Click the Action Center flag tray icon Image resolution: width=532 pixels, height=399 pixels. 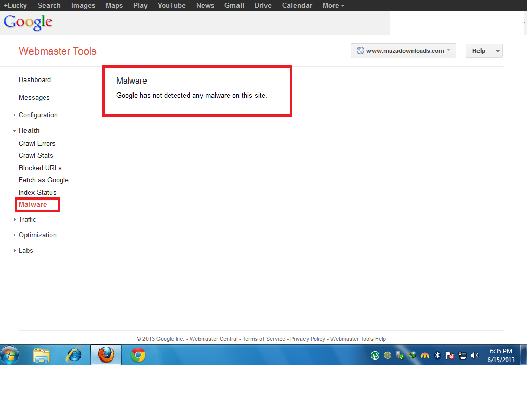click(x=450, y=355)
